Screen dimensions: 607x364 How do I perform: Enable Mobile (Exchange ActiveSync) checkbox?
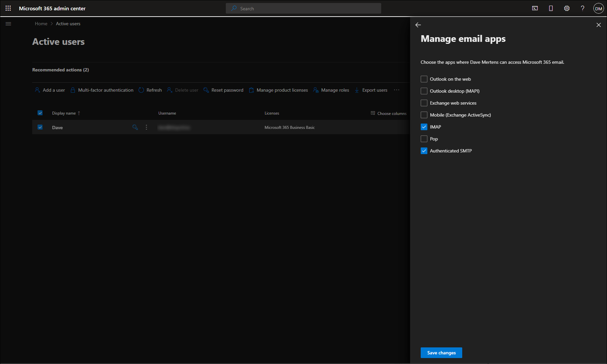point(424,115)
